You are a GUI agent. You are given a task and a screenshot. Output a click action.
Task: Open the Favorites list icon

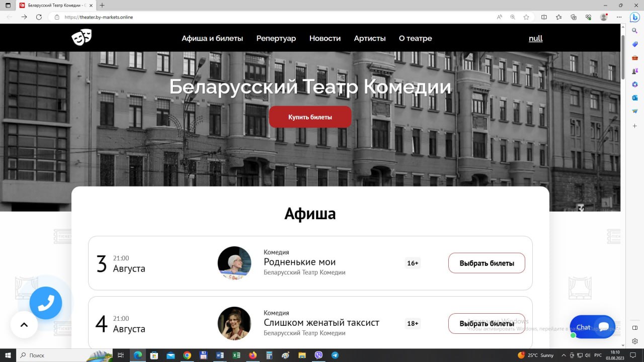pos(559,17)
